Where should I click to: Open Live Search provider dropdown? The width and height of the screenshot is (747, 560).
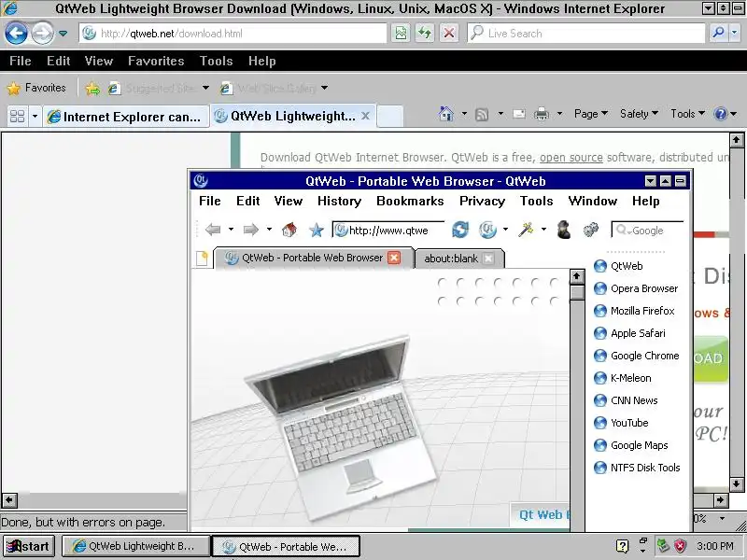(x=735, y=33)
